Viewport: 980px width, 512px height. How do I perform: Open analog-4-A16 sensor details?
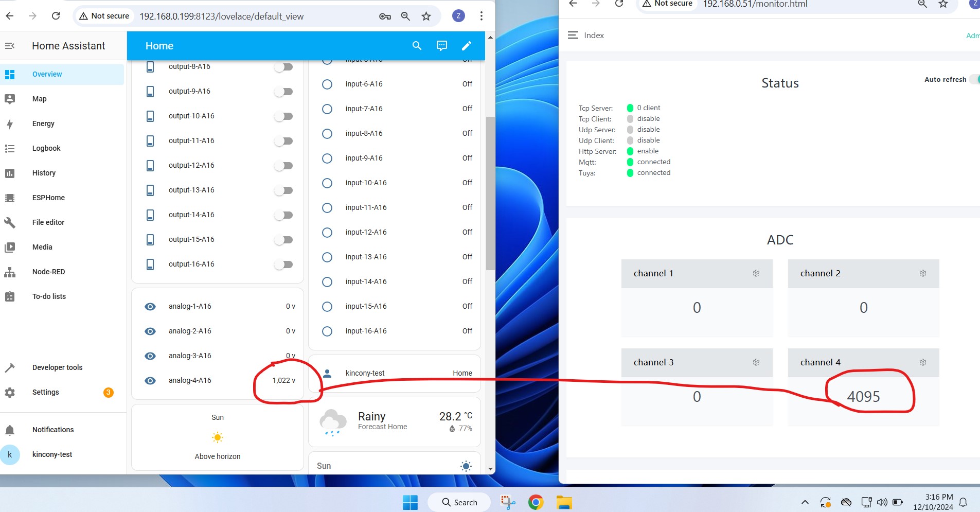click(190, 381)
